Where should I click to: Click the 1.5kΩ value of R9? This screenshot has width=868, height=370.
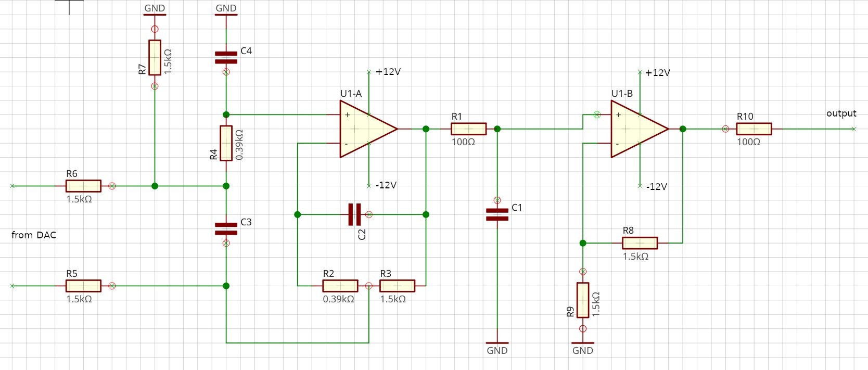pos(596,304)
